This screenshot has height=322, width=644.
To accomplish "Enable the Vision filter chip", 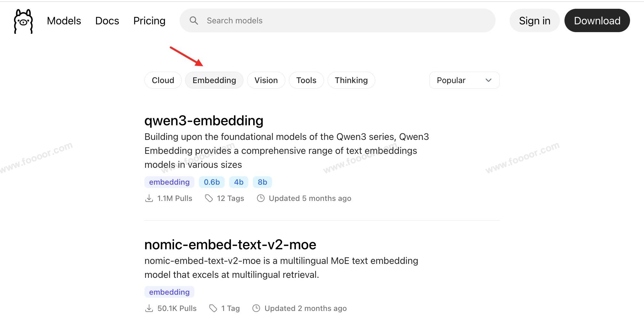I will [x=266, y=80].
